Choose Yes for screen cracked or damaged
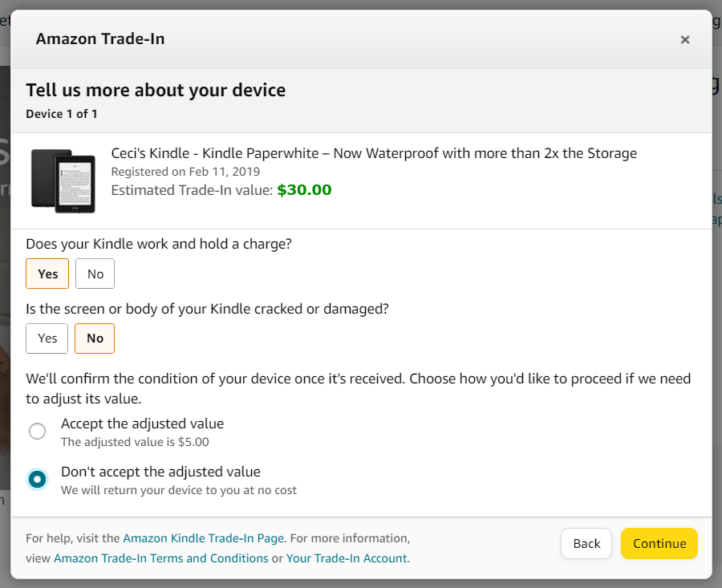This screenshot has width=722, height=588. pos(47,339)
